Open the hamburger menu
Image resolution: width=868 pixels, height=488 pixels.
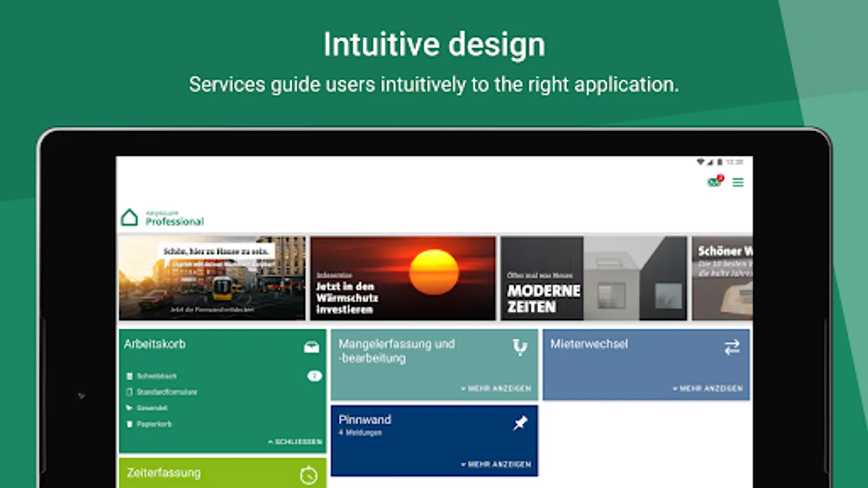738,183
